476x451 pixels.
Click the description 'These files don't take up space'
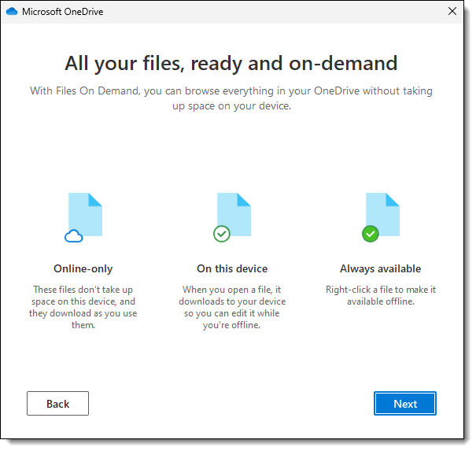coord(83,307)
